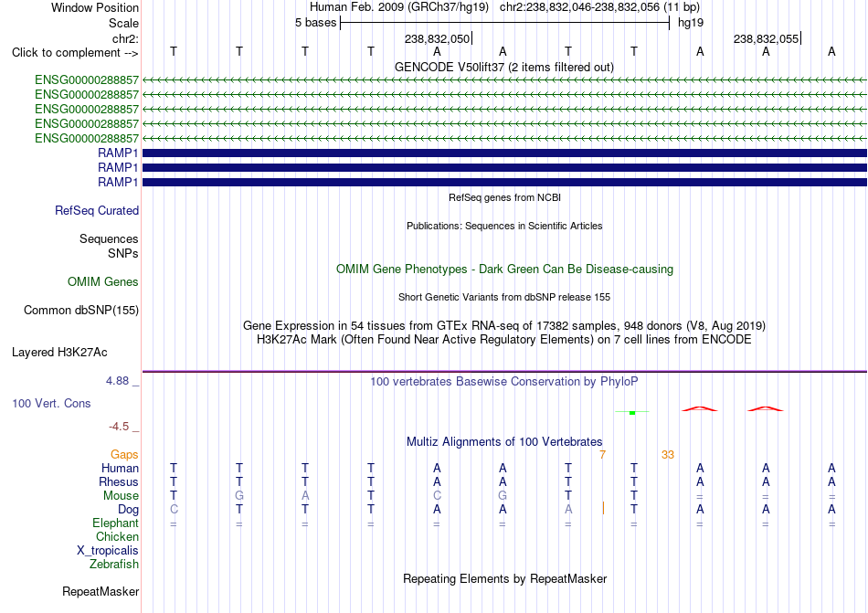
Task: Click the Human Feb. 2009 (GRCh37/hg19) assembly text
Action: pos(399,7)
